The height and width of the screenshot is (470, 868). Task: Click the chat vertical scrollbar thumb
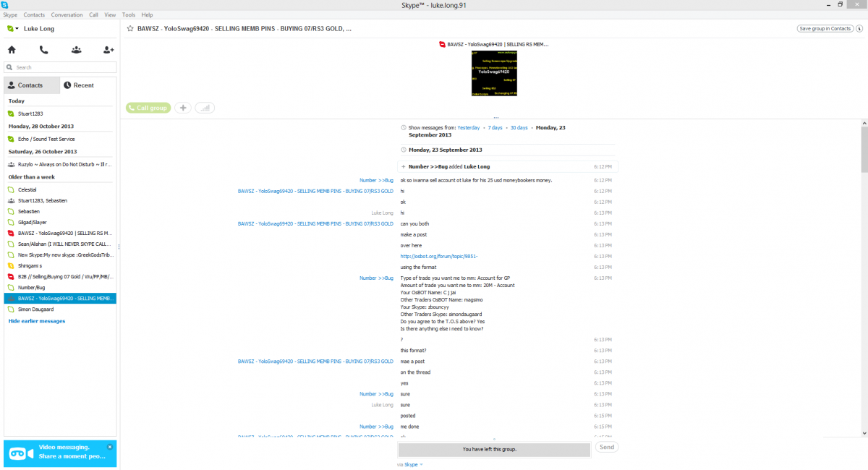(864, 148)
